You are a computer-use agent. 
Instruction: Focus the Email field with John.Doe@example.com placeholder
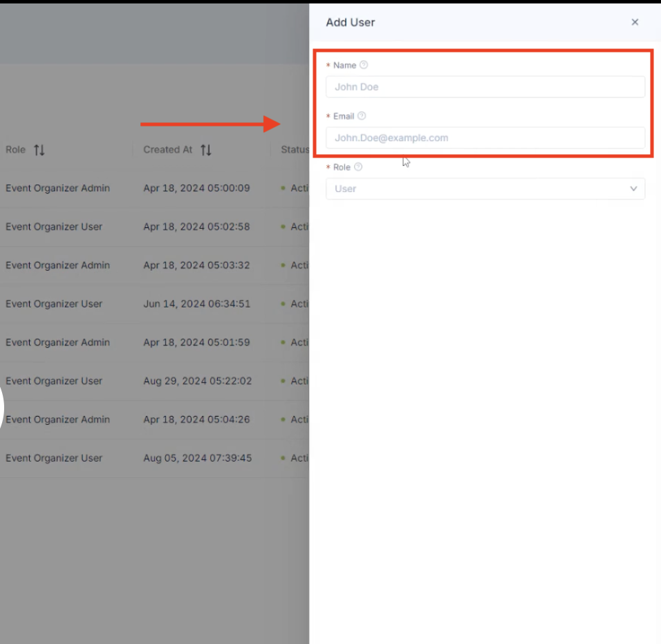click(485, 138)
